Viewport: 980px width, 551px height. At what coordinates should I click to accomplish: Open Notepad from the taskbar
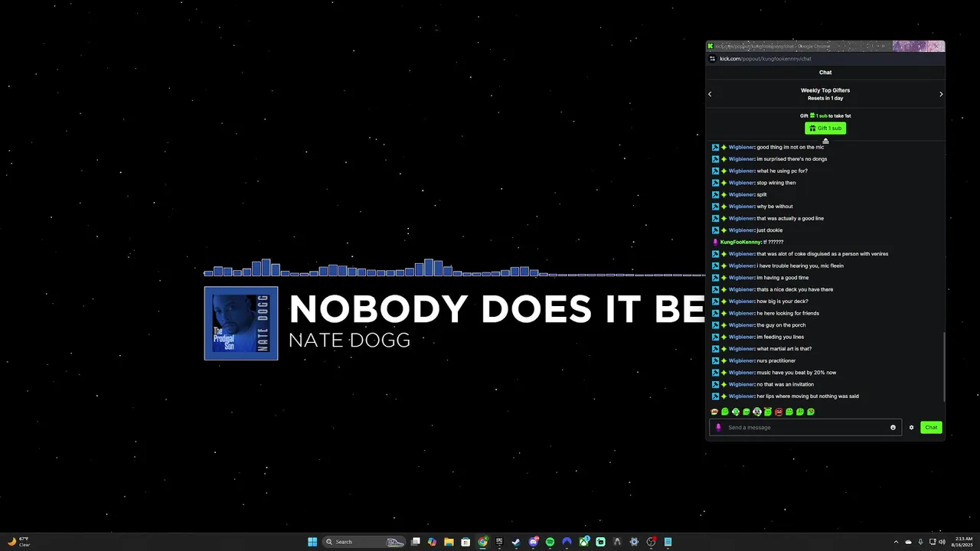[668, 542]
